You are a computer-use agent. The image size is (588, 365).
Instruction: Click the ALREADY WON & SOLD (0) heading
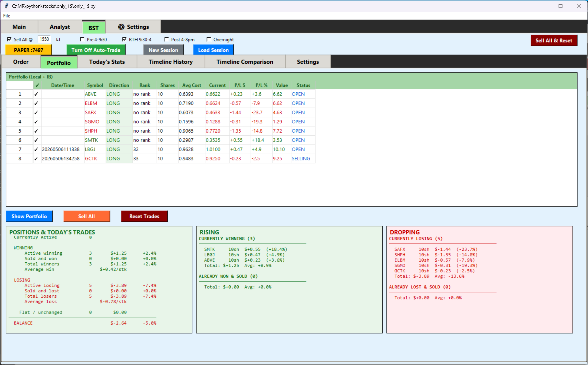[x=228, y=276]
